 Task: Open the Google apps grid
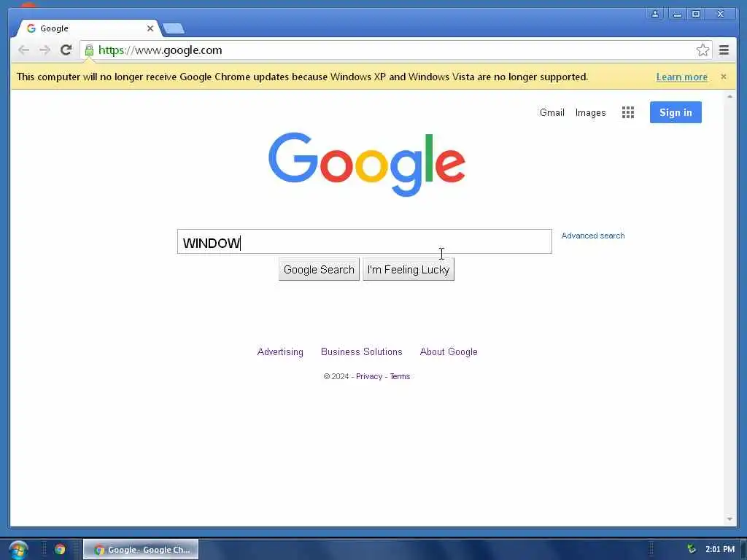pos(628,112)
